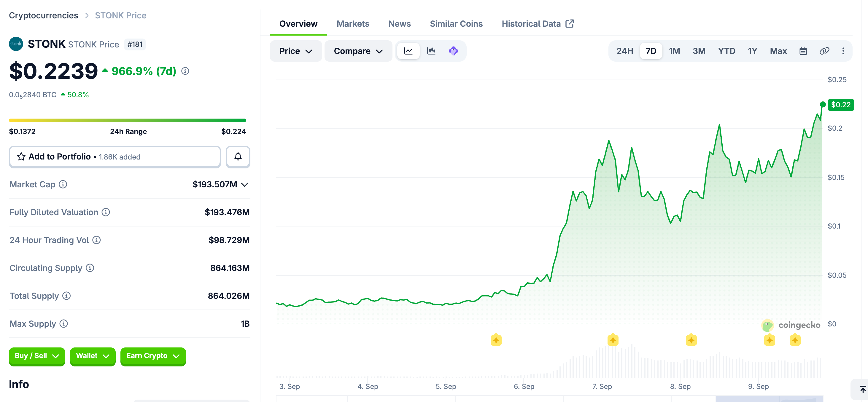Image resolution: width=868 pixels, height=402 pixels.
Task: Click the $0.22 current price label
Action: [840, 105]
